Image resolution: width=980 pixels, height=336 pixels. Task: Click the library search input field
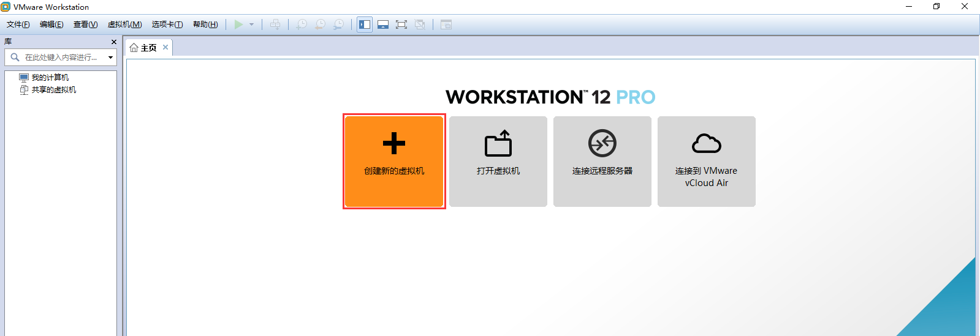61,58
